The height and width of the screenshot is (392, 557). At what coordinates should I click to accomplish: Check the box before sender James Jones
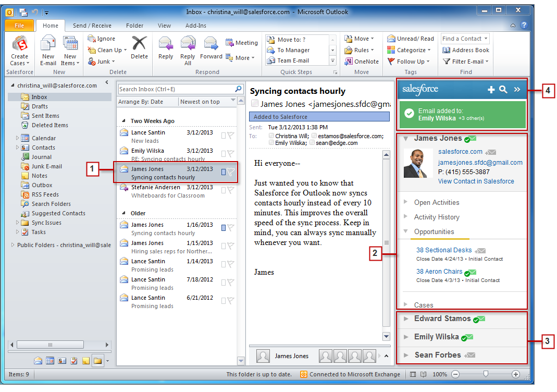(x=255, y=104)
